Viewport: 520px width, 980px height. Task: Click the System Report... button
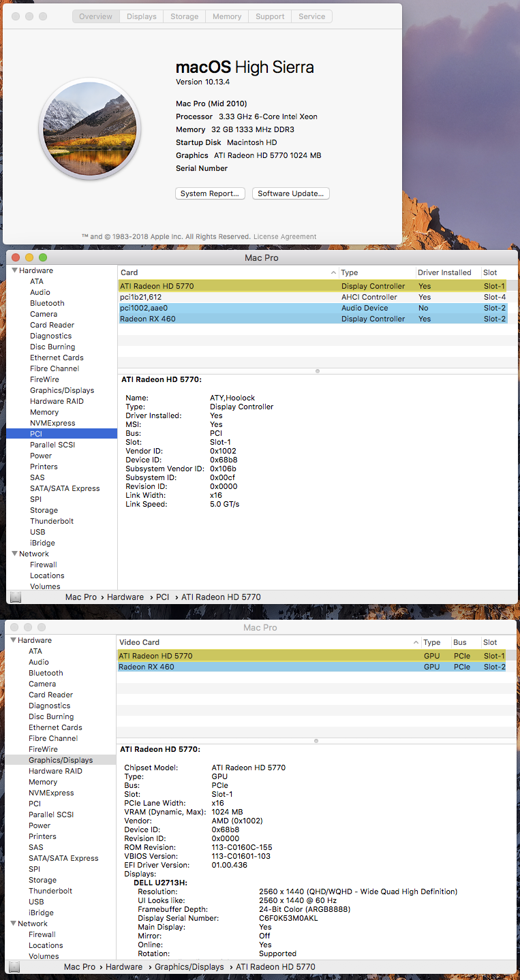[210, 193]
